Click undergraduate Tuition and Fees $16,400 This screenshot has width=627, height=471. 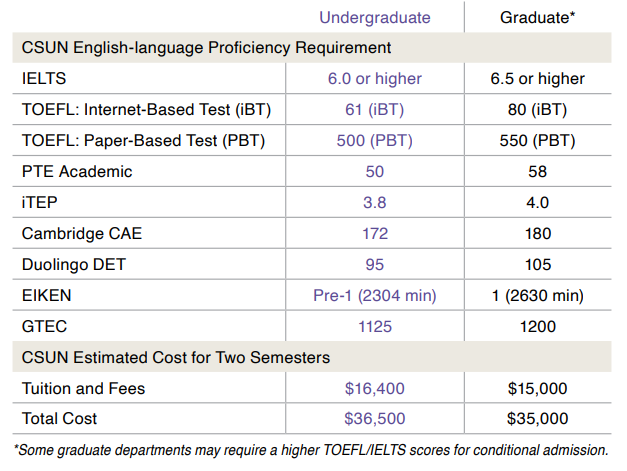point(375,389)
